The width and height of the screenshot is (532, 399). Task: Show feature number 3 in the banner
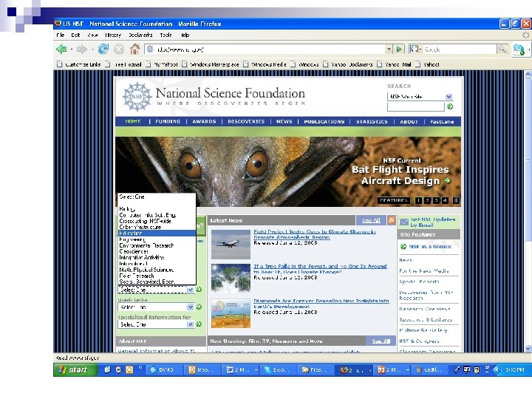436,200
